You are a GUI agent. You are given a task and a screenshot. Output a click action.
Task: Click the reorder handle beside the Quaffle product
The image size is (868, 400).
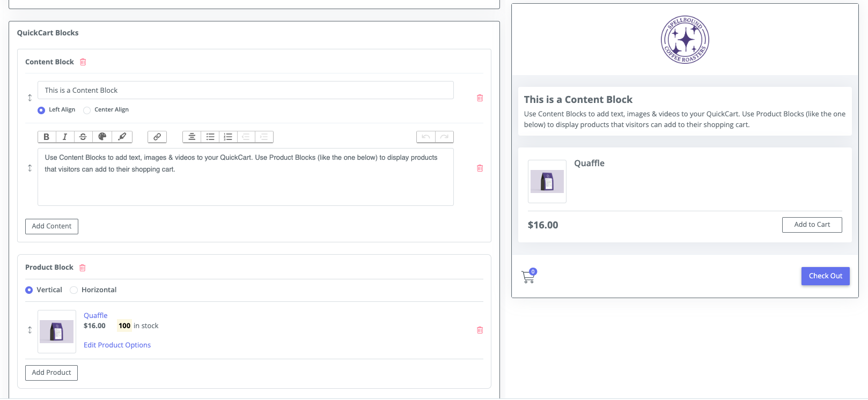point(30,330)
